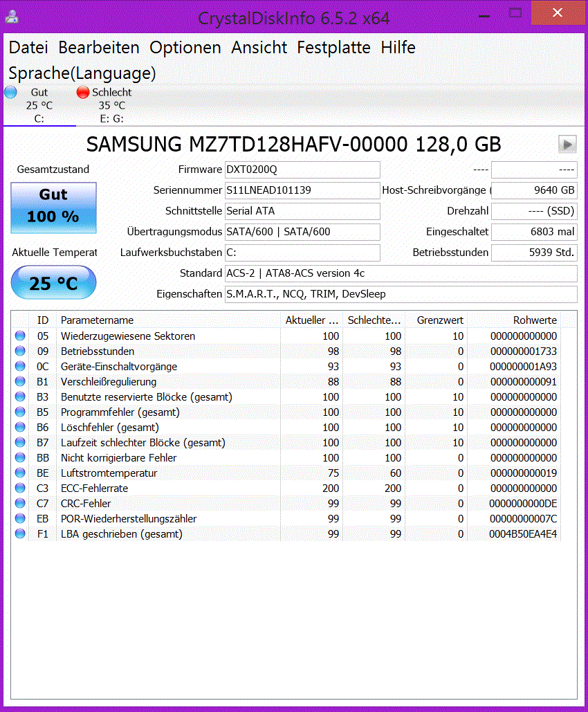This screenshot has width=588, height=712.
Task: Click status orb of Geräte-Einschaltvorgänge row
Action: 20,366
